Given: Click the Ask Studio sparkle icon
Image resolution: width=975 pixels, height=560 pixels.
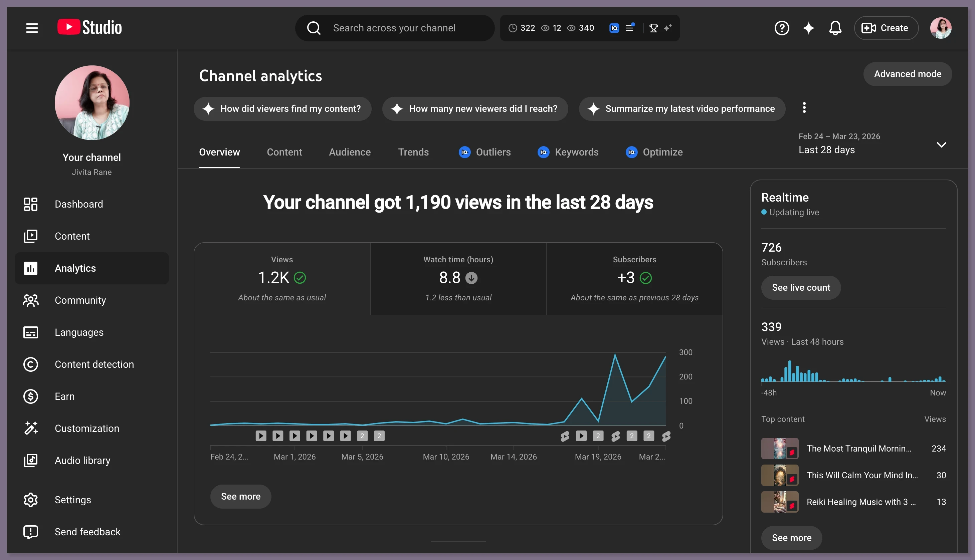Looking at the screenshot, I should [808, 28].
